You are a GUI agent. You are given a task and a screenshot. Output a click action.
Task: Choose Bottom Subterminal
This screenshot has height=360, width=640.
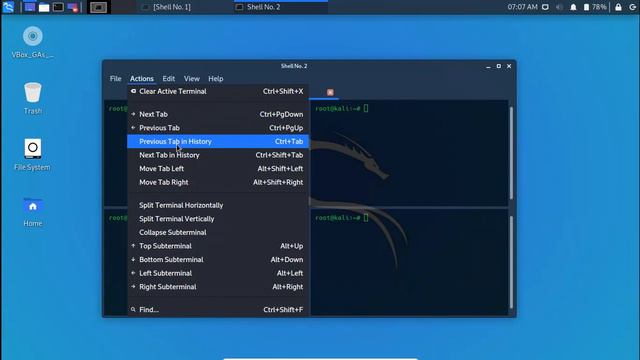click(218, 260)
